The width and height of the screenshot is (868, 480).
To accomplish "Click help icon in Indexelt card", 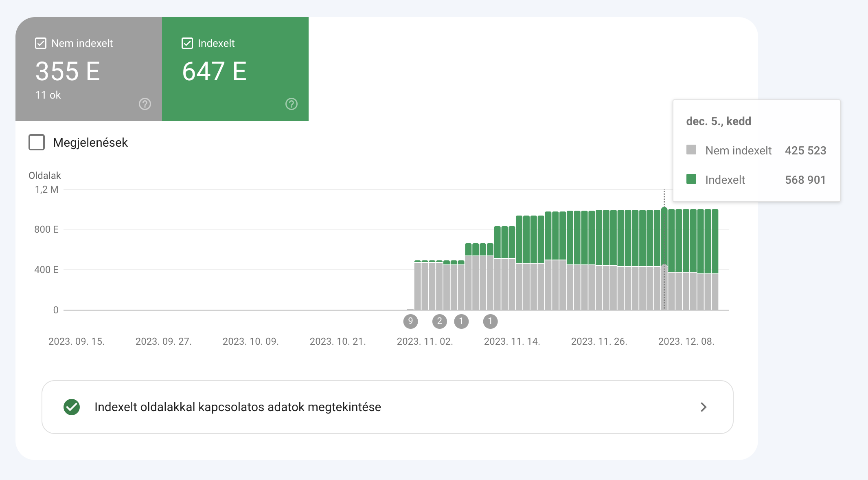I will pyautogui.click(x=292, y=104).
